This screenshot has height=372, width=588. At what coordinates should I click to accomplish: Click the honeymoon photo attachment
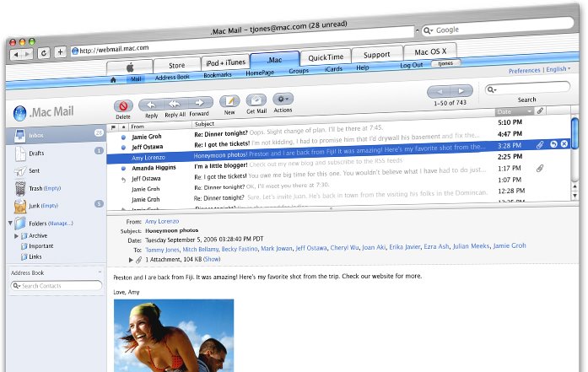click(174, 335)
